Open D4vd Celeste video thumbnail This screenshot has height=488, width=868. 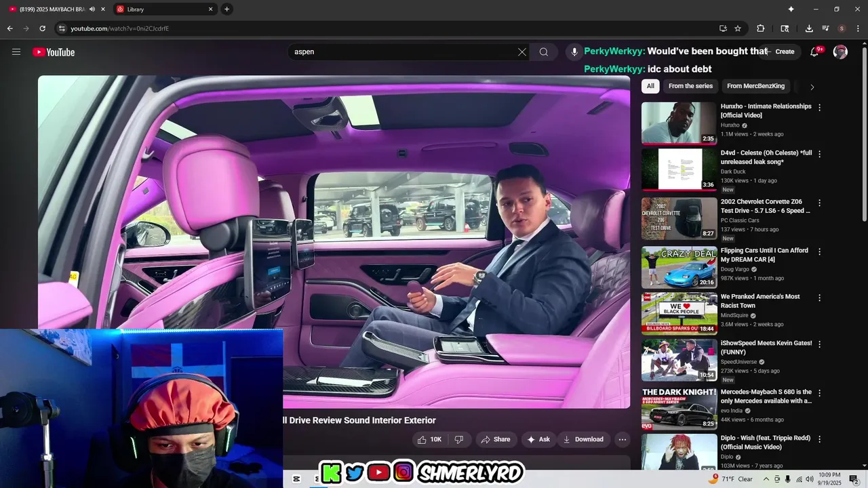(679, 169)
